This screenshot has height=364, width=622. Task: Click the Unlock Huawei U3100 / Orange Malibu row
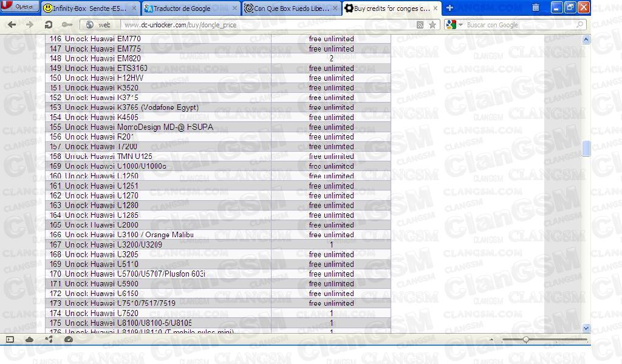(x=218, y=235)
